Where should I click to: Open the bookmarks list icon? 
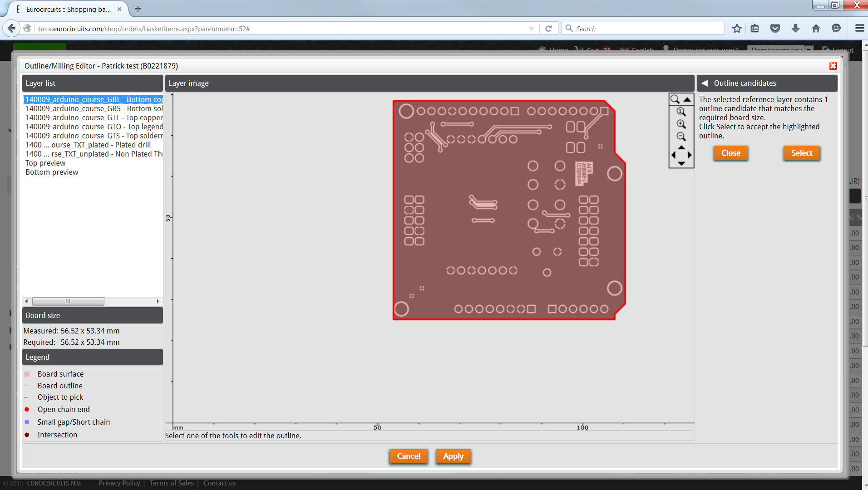click(755, 29)
